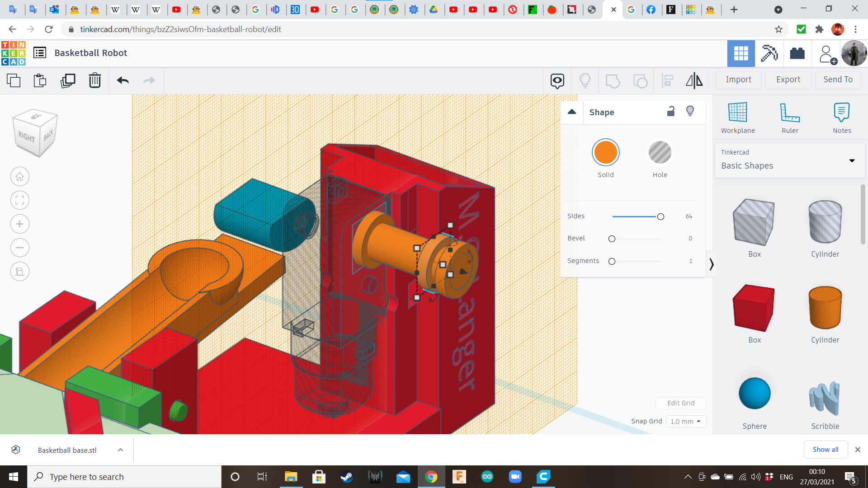Collapse the Shape panel arrow
This screenshot has width=868, height=488.
tap(572, 112)
